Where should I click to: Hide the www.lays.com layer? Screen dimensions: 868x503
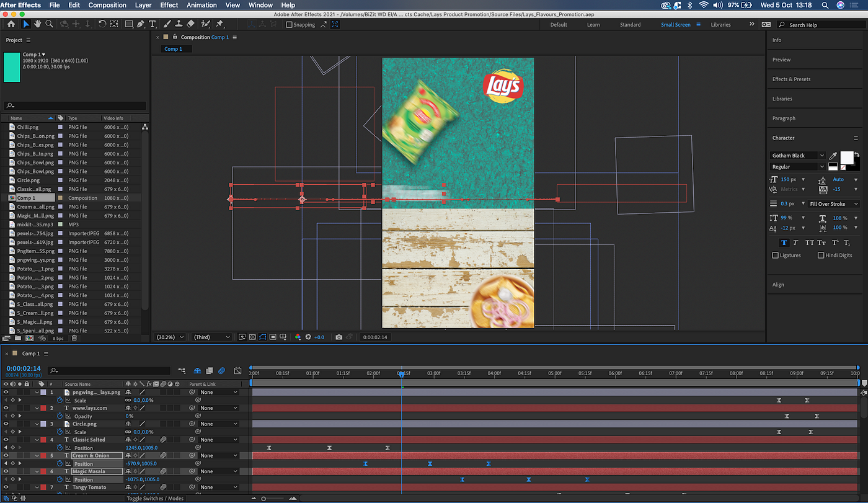click(x=6, y=408)
